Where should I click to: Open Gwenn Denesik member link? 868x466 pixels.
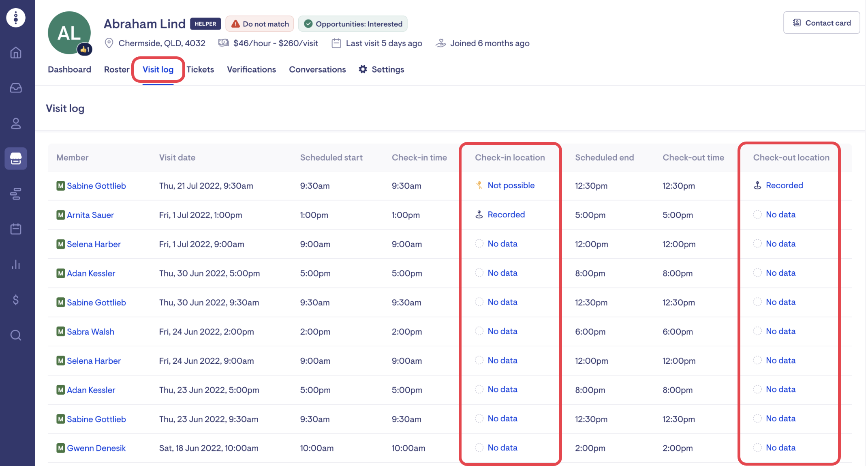pos(96,448)
